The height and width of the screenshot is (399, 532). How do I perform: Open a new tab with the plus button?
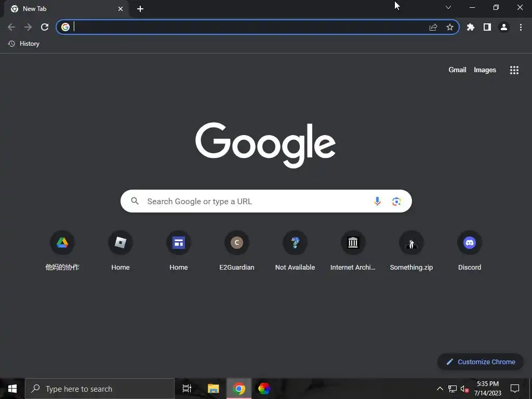pyautogui.click(x=140, y=9)
